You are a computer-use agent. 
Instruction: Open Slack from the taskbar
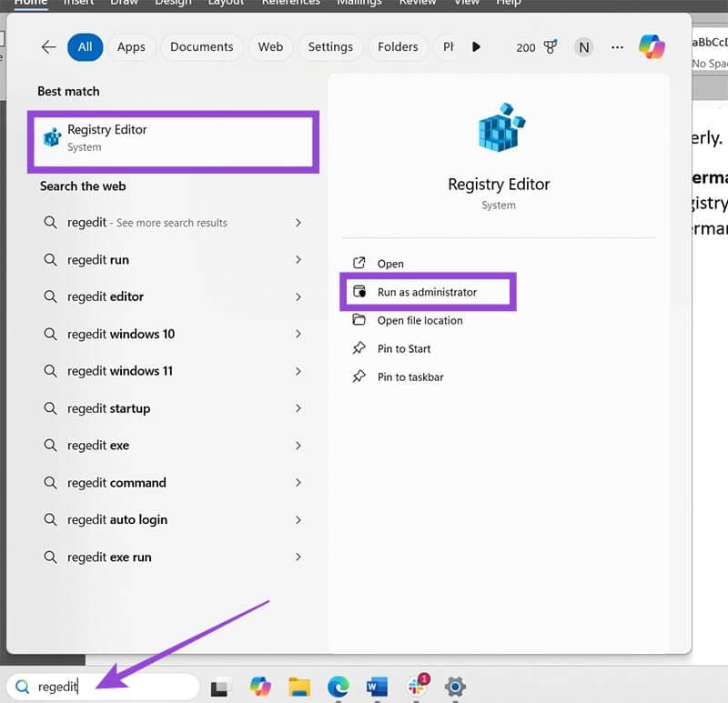coord(417,686)
